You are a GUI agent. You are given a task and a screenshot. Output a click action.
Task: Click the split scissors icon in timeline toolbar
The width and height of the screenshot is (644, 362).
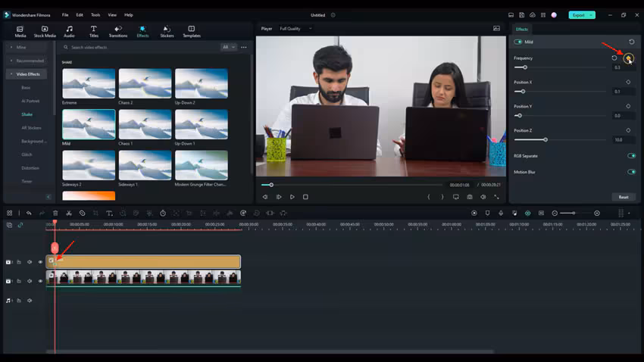pyautogui.click(x=68, y=214)
